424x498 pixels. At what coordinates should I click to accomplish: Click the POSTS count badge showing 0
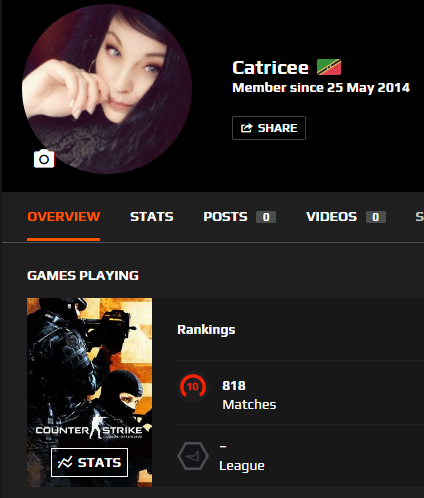click(266, 217)
